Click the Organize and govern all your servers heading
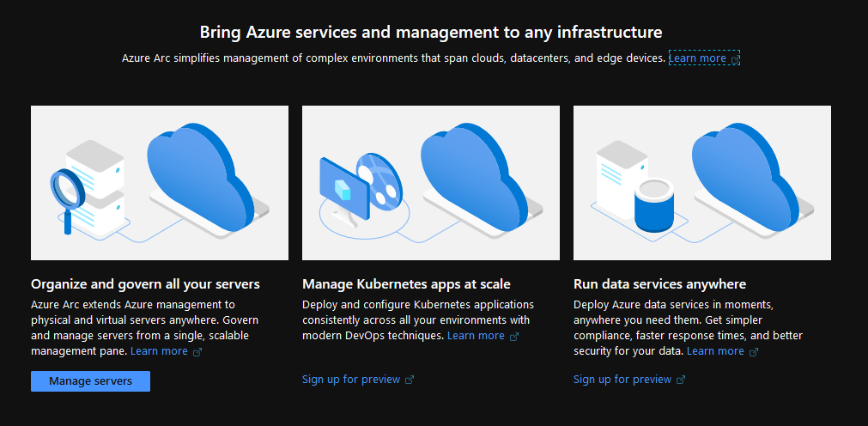This screenshot has width=868, height=426. pyautogui.click(x=145, y=284)
